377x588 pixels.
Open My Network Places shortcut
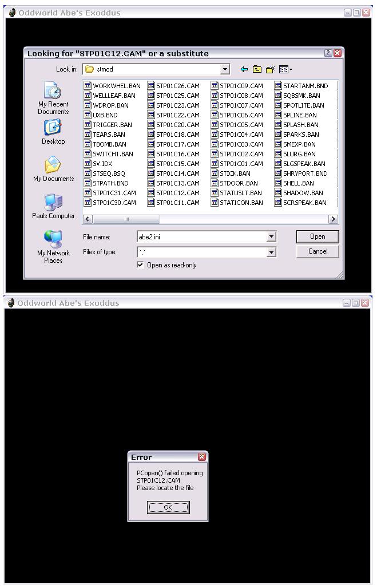tap(53, 246)
